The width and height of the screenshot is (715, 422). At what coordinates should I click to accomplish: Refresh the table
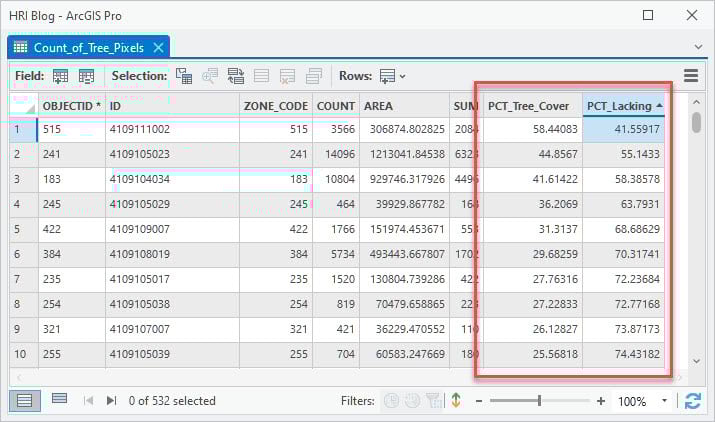pos(693,401)
